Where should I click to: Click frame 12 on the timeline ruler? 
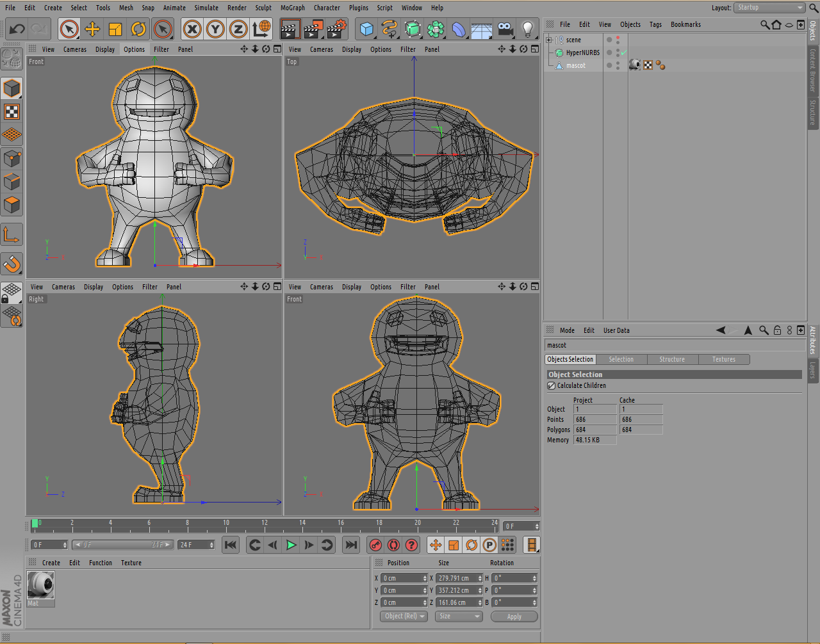(264, 524)
